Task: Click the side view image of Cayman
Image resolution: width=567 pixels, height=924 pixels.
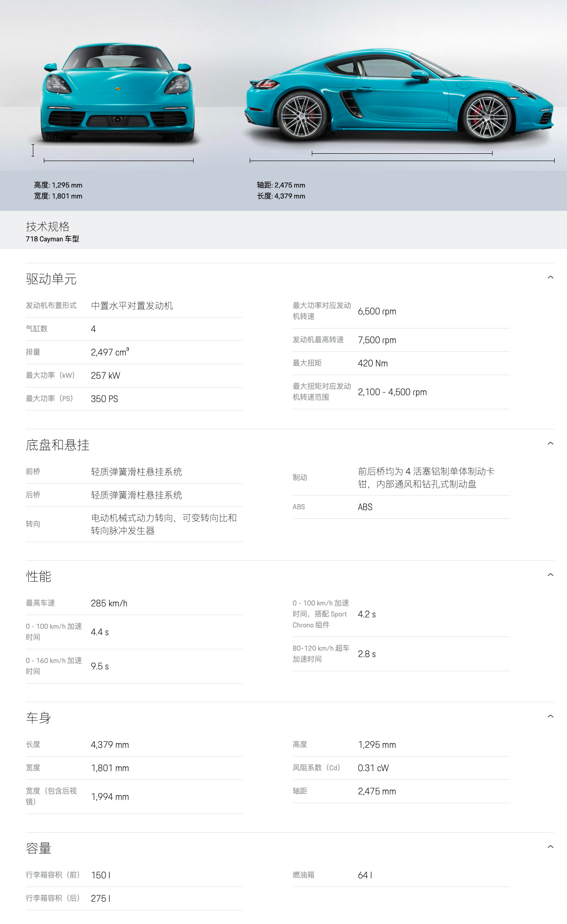Action: point(400,94)
